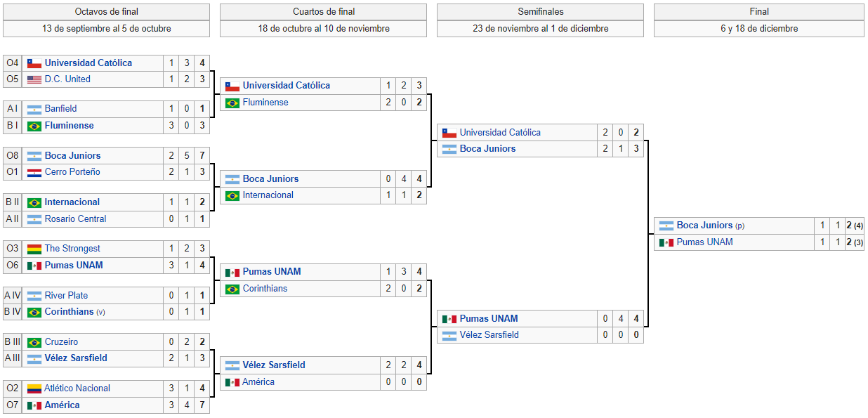Click the Chile flag beside Universidad Católica in Octavos
Viewport: 868px width, 418px height.
point(34,63)
